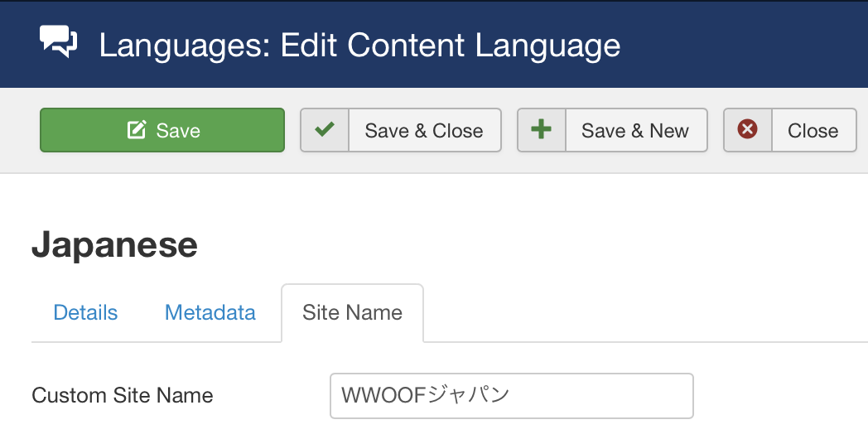Click the pencil edit icon on Save
Screen dimensions: 868x439
[x=137, y=130]
